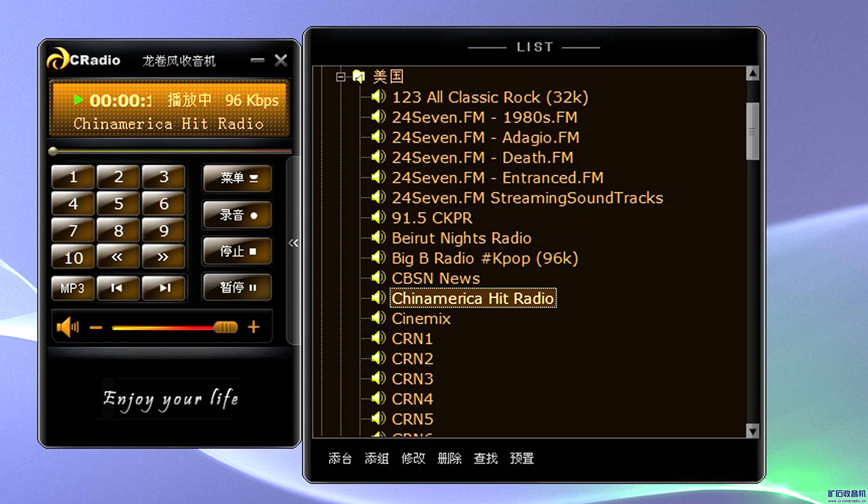Click the speaker icon beside Cinemix

click(379, 318)
